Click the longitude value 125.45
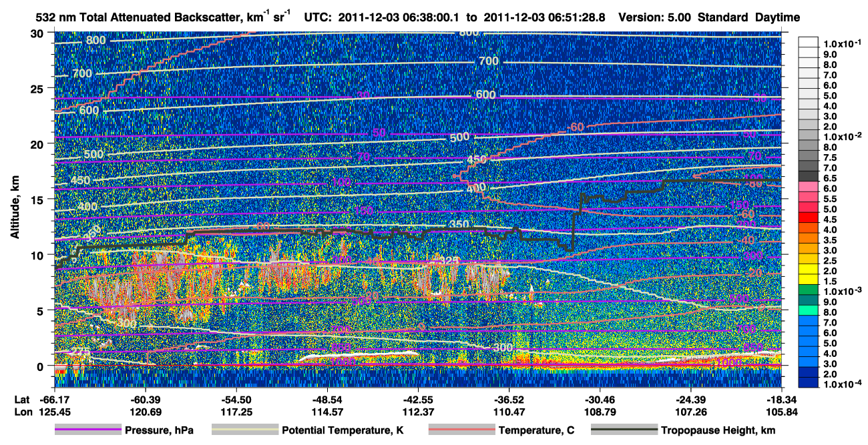This screenshot has width=868, height=445. tap(53, 411)
